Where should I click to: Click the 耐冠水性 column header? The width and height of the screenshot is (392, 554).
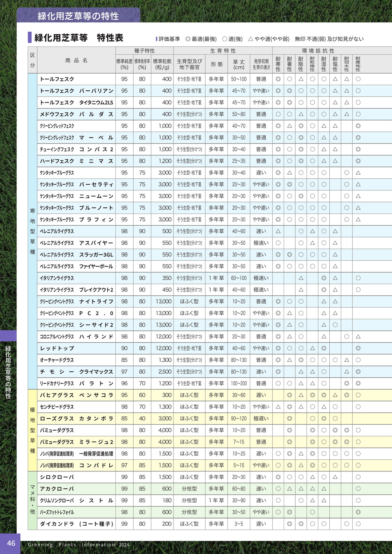(347, 64)
